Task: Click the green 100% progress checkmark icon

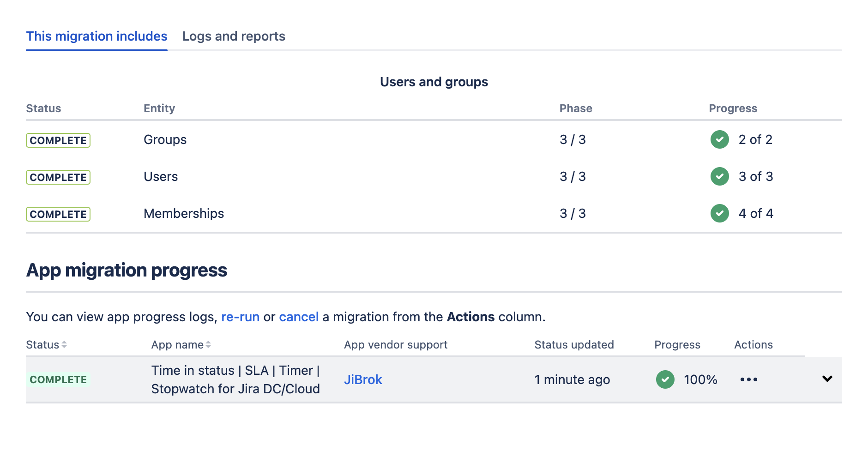Action: [665, 379]
